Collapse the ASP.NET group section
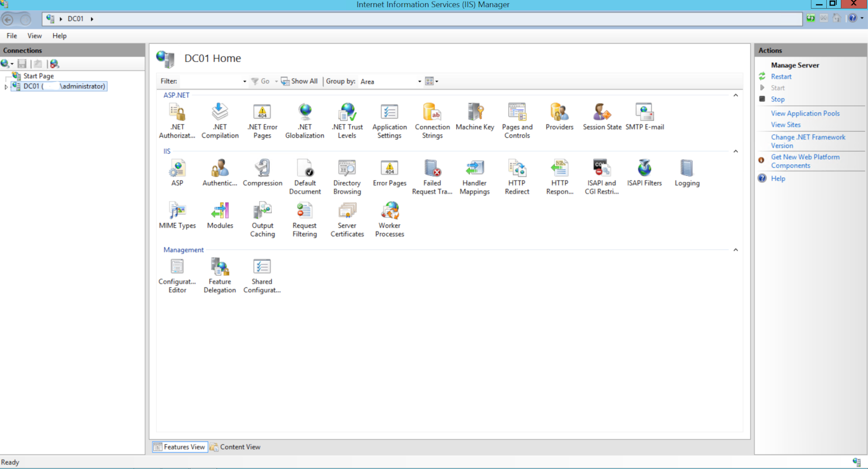The height and width of the screenshot is (469, 868). pyautogui.click(x=736, y=95)
